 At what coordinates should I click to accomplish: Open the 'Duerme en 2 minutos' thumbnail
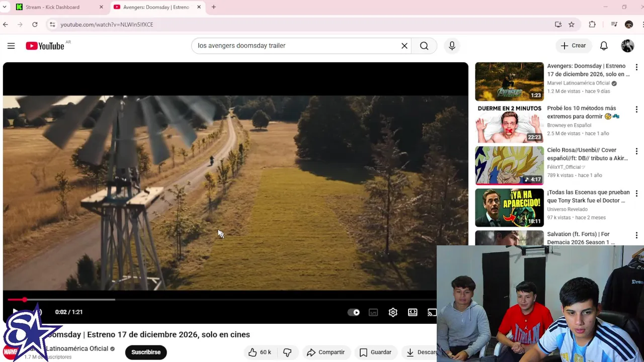[509, 124]
